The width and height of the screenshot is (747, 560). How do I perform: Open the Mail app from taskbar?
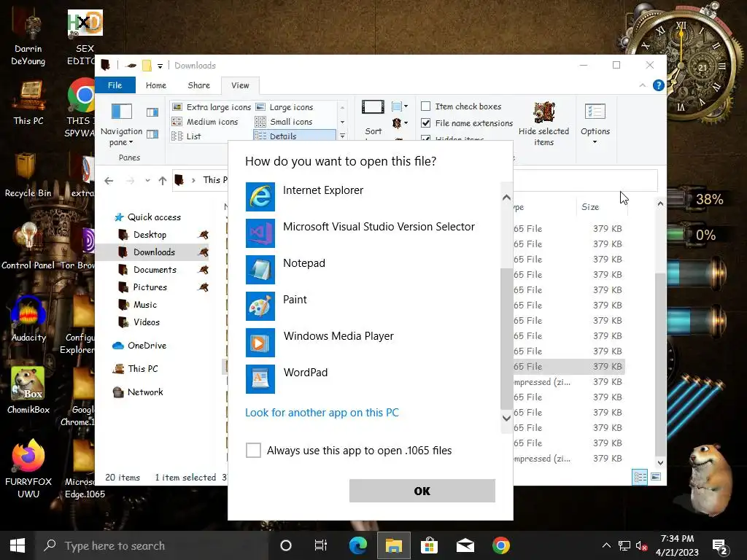pos(465,545)
